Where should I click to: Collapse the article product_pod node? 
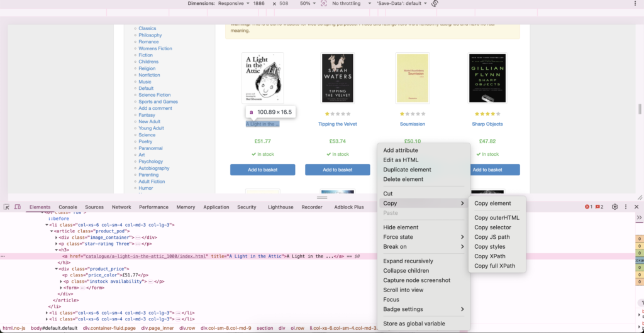pyautogui.click(x=52, y=231)
